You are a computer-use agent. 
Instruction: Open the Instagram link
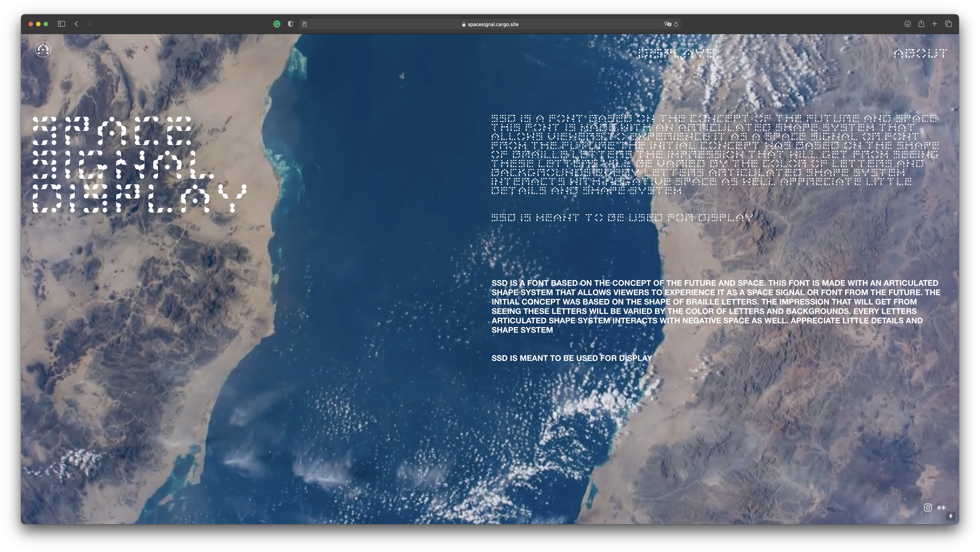pyautogui.click(x=928, y=508)
